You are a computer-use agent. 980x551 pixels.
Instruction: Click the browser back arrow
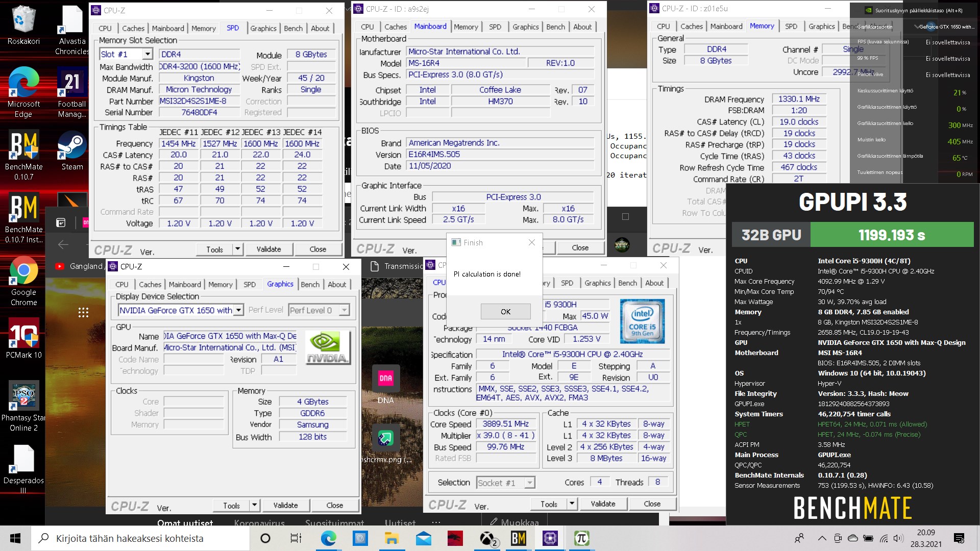click(63, 244)
